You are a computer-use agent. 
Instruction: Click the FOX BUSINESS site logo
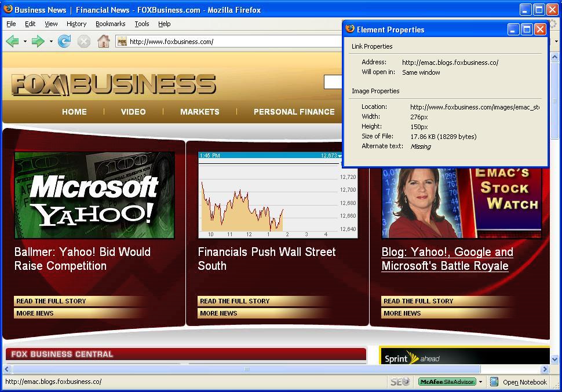pyautogui.click(x=114, y=85)
